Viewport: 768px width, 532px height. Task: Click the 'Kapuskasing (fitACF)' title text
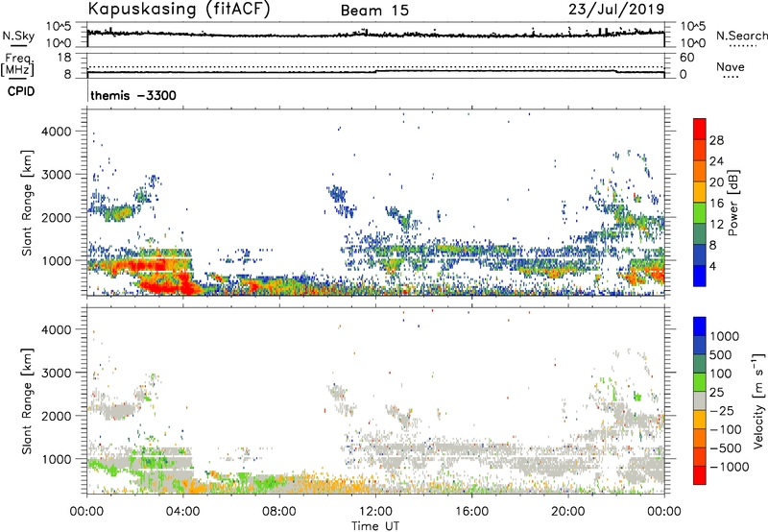pos(179,9)
